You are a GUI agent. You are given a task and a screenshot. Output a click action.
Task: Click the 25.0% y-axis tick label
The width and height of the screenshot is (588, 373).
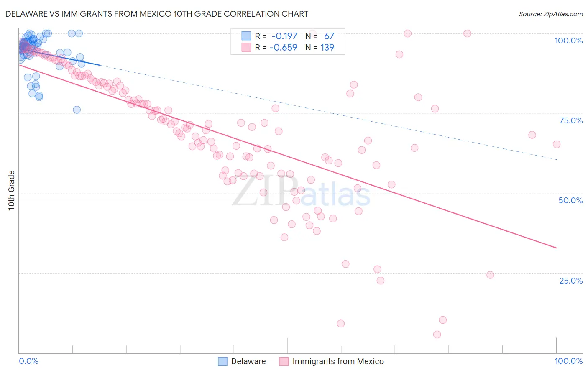[x=571, y=281]
